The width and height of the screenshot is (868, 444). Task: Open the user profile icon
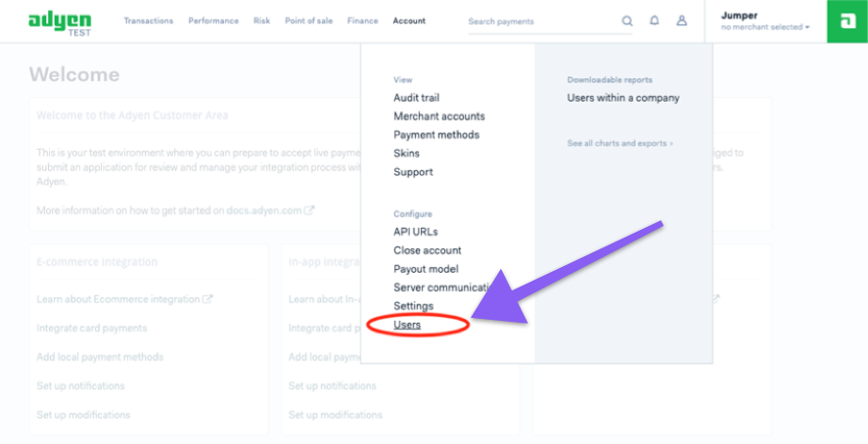coord(681,21)
